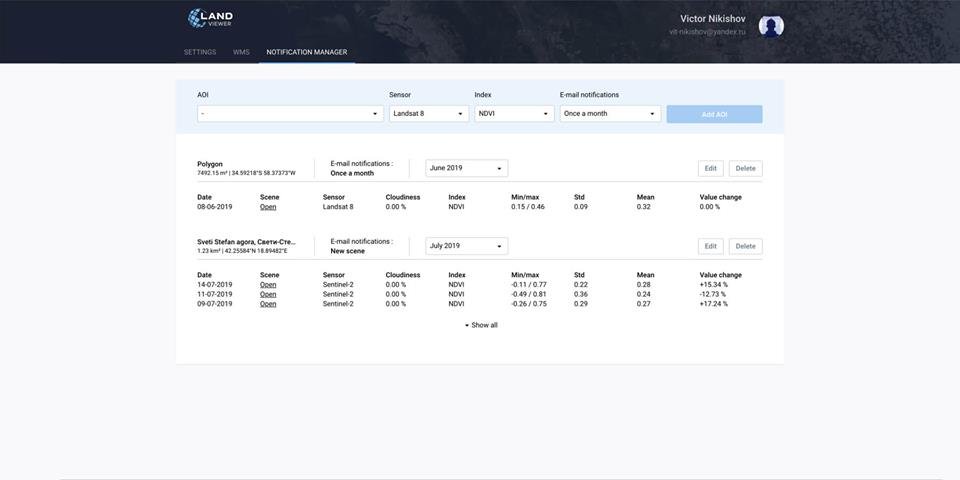Select the Notification Manager tab

coord(307,52)
